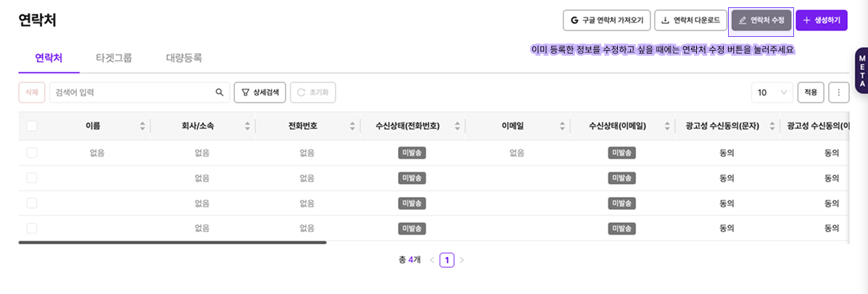This screenshot has height=294, width=868.
Task: Click the 연락처 수정 button
Action: click(x=761, y=20)
